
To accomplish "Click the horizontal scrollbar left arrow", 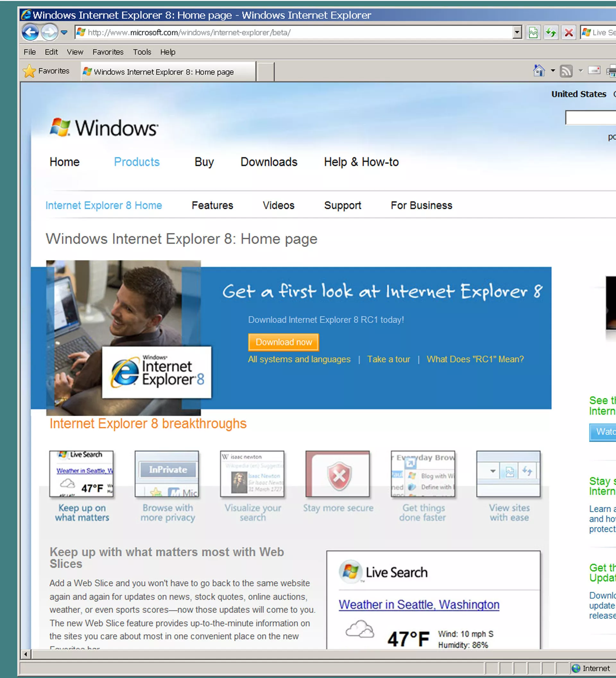I will (x=26, y=654).
